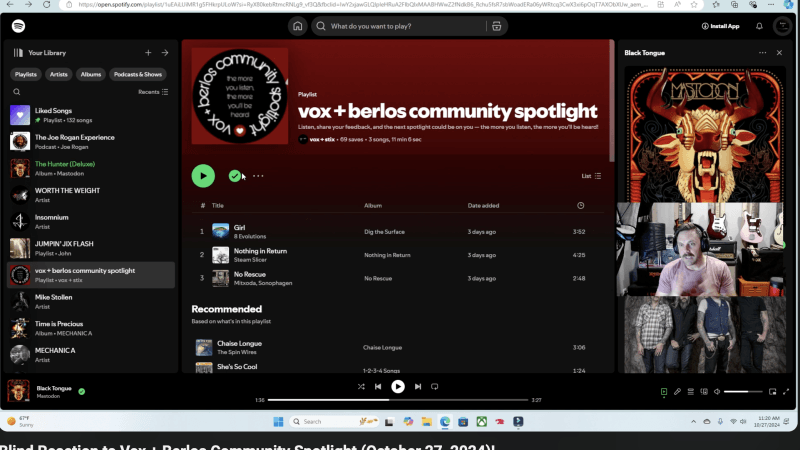Open the 'vox + stix' owner link
The width and height of the screenshot is (800, 450).
pos(322,139)
